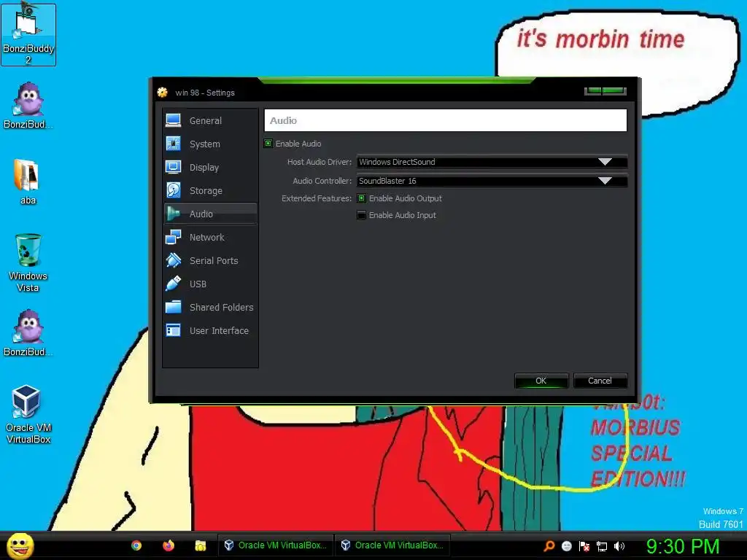The image size is (747, 560).
Task: Click the network tray icon
Action: tap(602, 546)
